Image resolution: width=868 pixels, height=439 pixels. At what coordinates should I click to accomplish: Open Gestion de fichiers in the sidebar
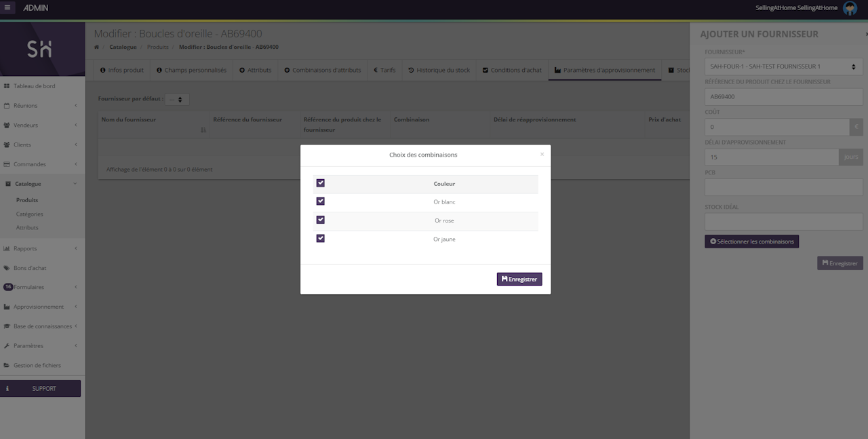pyautogui.click(x=37, y=365)
